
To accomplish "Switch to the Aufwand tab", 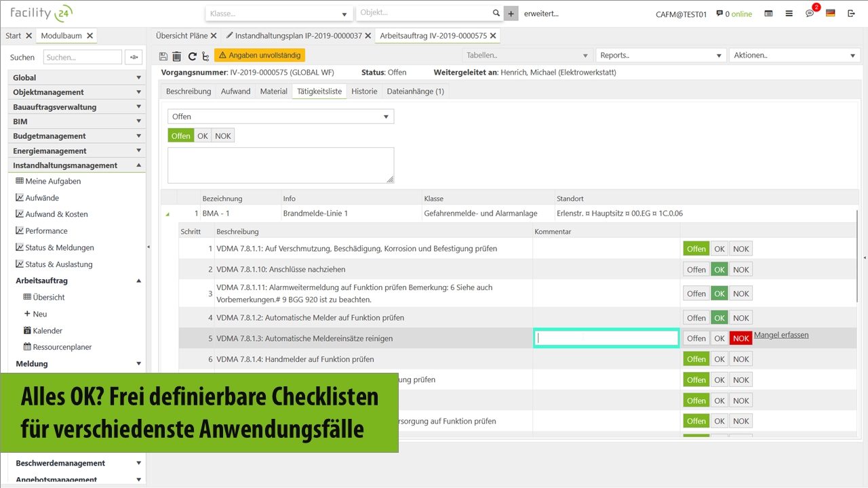I will [236, 91].
